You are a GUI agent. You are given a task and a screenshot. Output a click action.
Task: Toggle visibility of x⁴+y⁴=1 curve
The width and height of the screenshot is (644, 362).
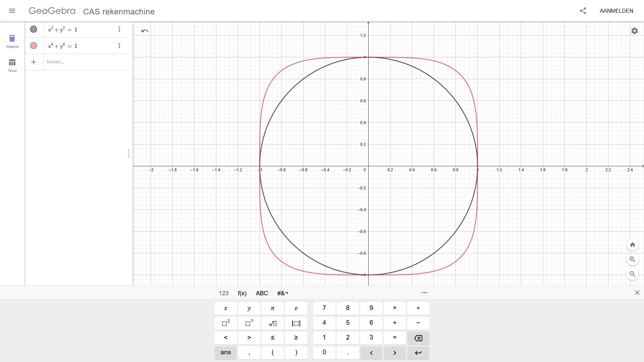(34, 46)
